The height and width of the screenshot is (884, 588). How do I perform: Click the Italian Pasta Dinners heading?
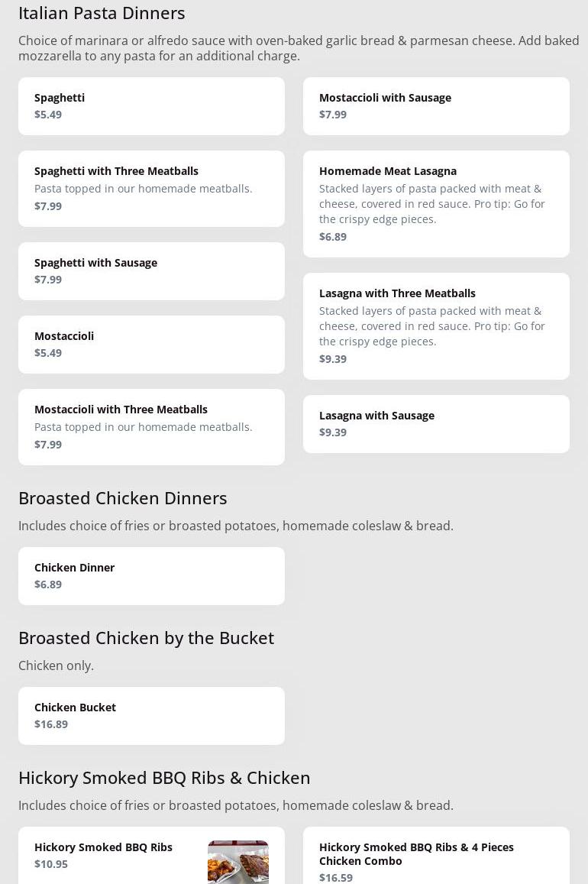coord(102,13)
